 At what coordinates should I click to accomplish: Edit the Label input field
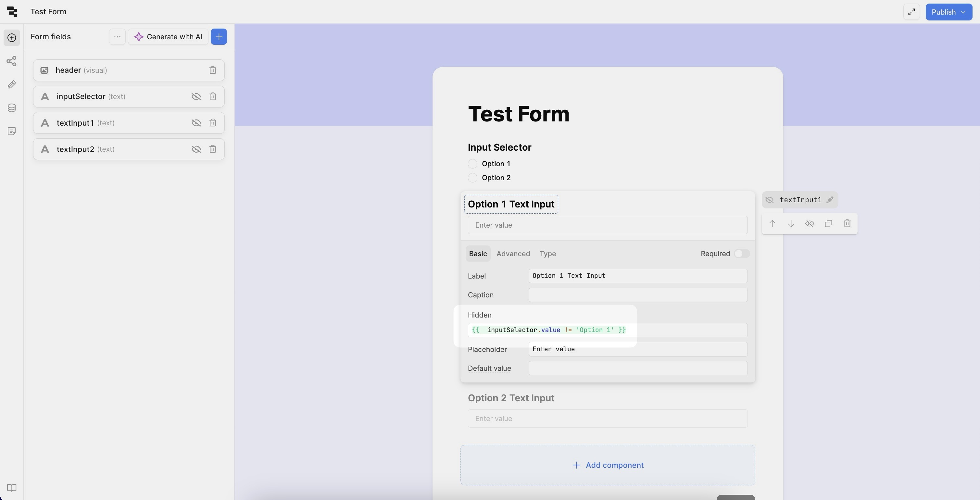[x=638, y=276]
